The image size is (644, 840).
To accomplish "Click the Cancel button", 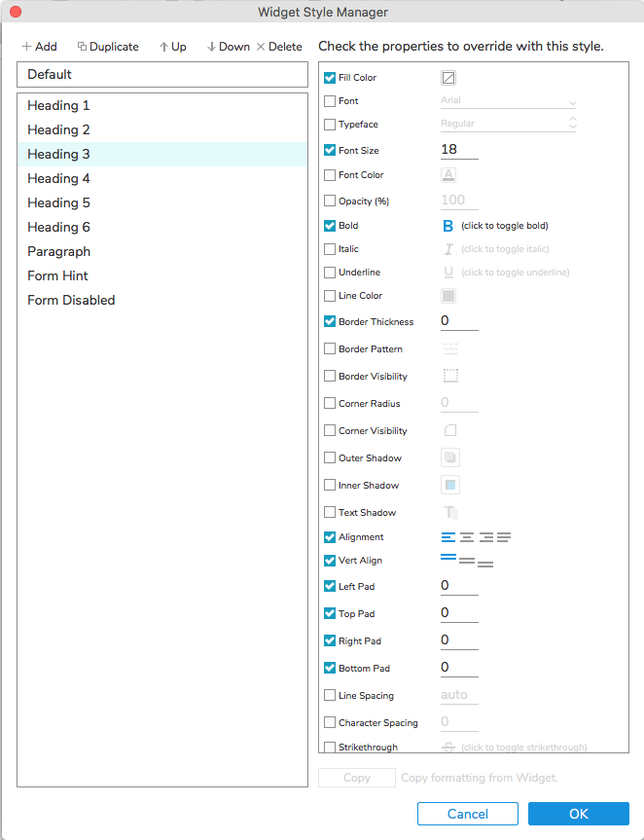I will (x=467, y=814).
